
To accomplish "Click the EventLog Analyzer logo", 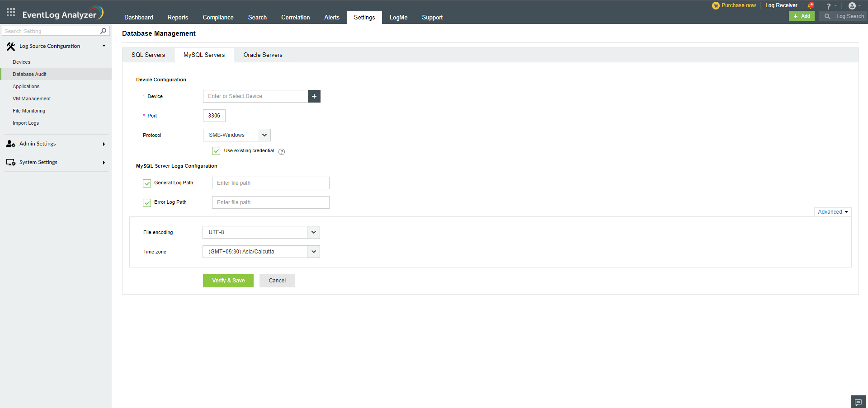I will (x=63, y=13).
